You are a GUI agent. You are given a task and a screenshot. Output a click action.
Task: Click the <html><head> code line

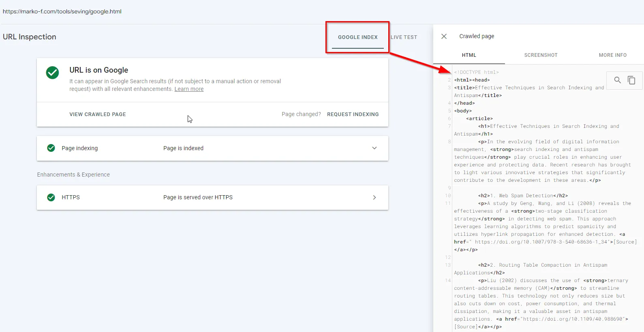coord(472,80)
